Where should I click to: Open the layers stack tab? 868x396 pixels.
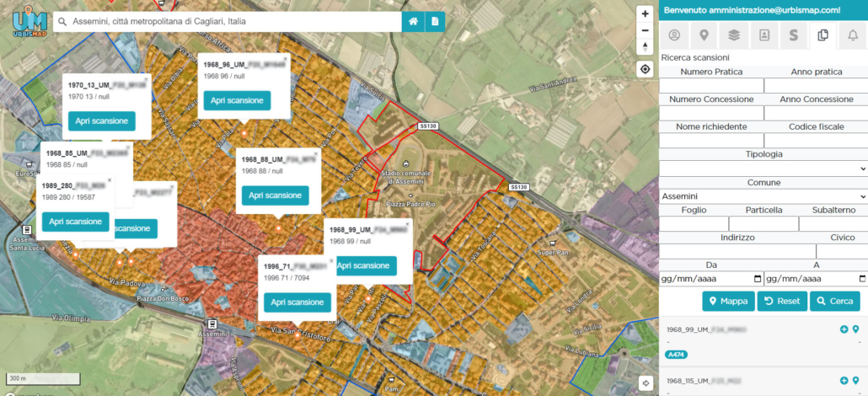tap(733, 35)
